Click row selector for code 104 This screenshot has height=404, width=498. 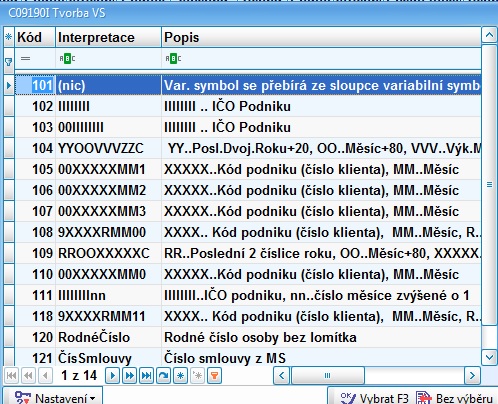point(9,148)
